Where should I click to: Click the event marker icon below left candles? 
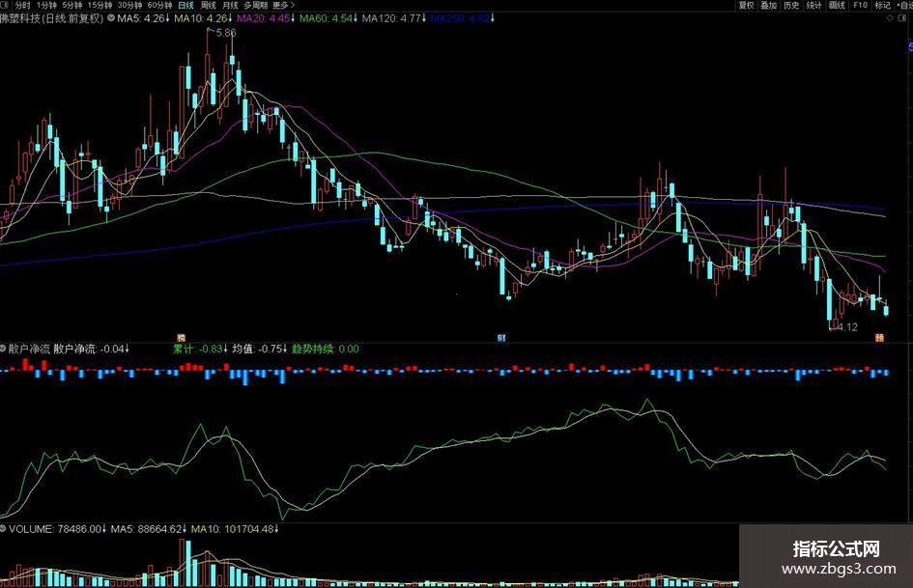click(x=181, y=338)
